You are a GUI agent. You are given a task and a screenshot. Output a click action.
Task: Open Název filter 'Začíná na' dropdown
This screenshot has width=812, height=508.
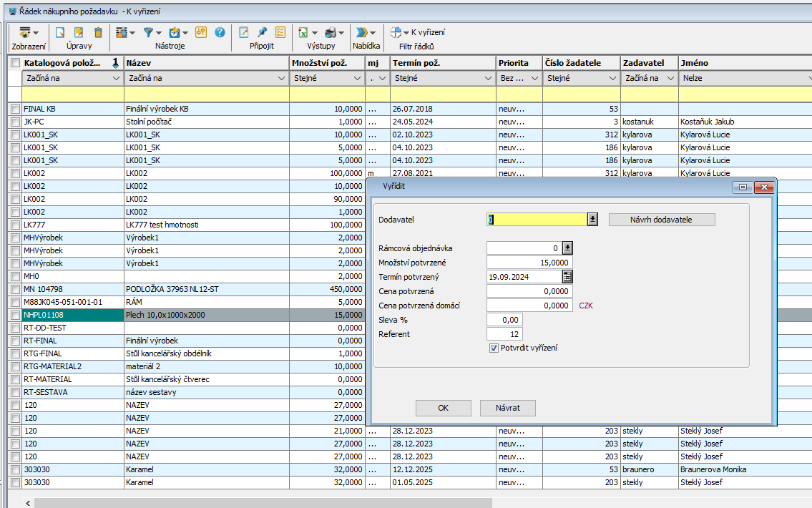pyautogui.click(x=280, y=78)
